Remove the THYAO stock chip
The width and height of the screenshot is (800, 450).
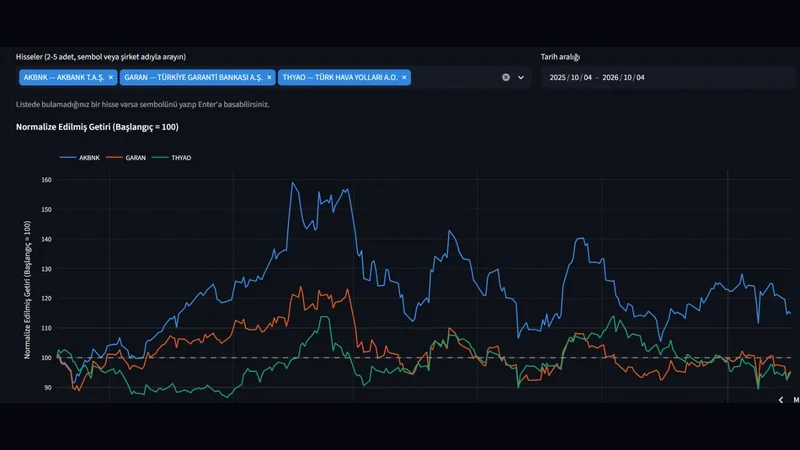click(404, 78)
